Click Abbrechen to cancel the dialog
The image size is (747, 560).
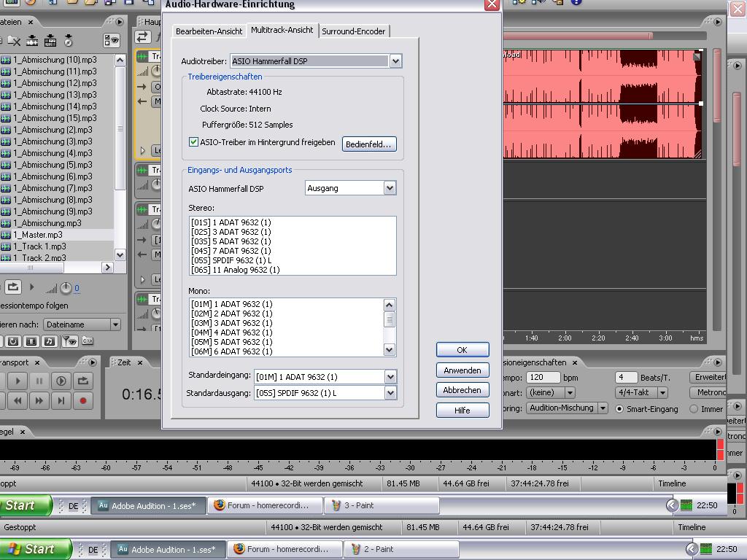[462, 390]
